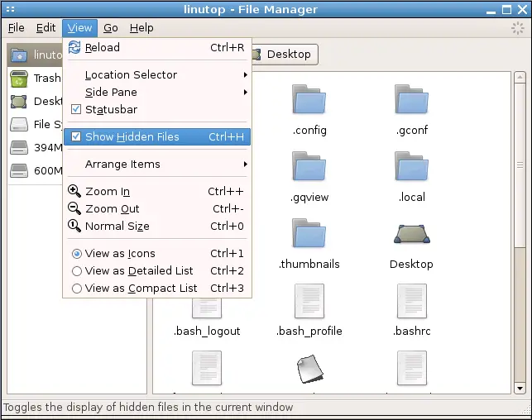Click the Zoom In magnifier icon
Screen dimensions: 532x420
click(74, 191)
